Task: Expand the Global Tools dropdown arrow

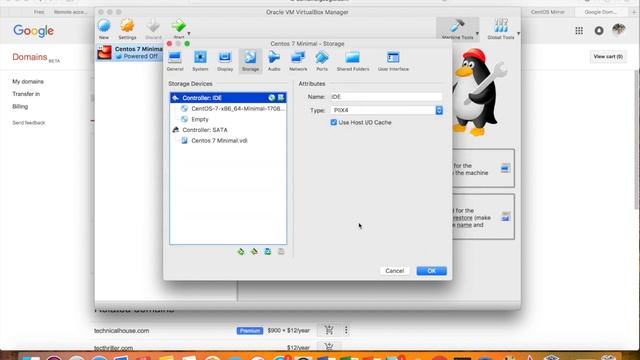Action: coord(518,33)
